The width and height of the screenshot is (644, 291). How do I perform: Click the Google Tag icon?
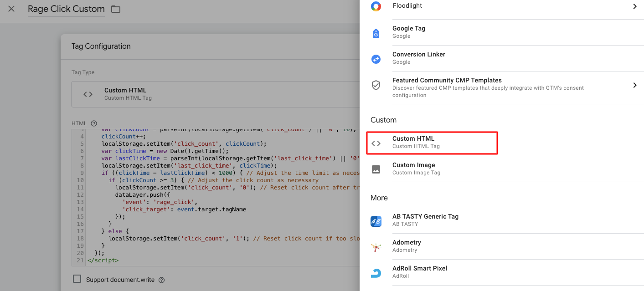(376, 33)
